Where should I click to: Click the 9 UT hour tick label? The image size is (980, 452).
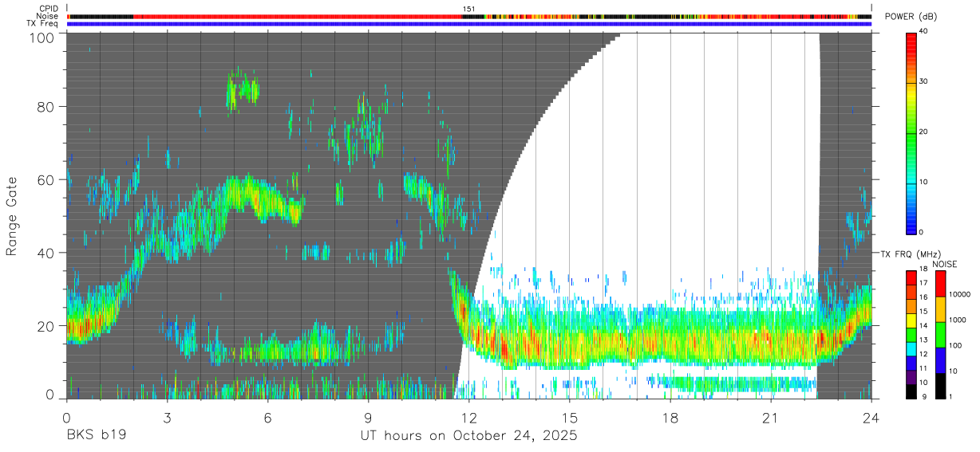click(368, 418)
